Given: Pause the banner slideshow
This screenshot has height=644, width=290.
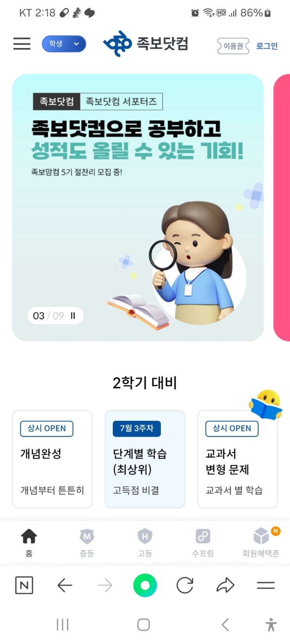Looking at the screenshot, I should pyautogui.click(x=73, y=316).
